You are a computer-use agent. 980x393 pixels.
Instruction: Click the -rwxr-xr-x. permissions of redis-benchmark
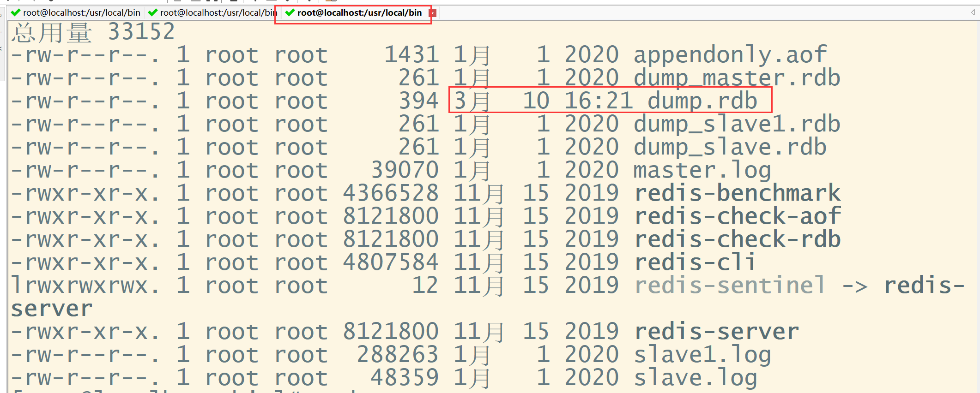(86, 194)
